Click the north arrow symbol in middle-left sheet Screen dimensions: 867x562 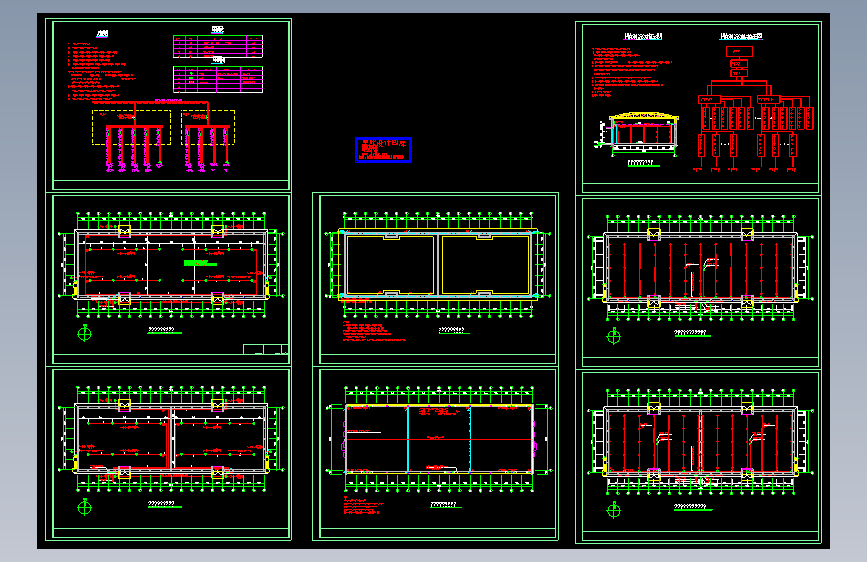[x=85, y=333]
